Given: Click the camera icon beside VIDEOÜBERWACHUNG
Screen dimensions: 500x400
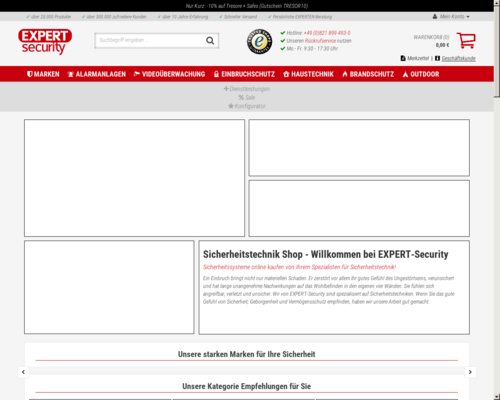Looking at the screenshot, I should [137, 74].
